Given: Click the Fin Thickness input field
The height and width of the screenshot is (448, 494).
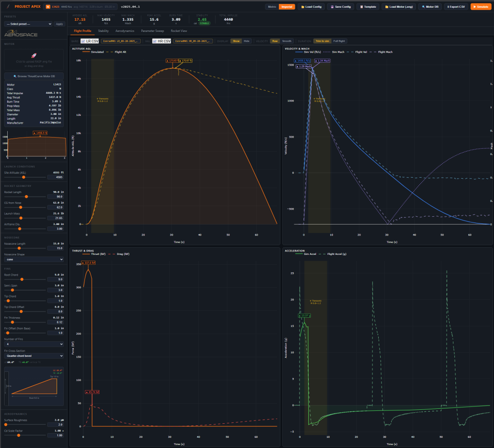Looking at the screenshot, I should [x=55, y=322].
